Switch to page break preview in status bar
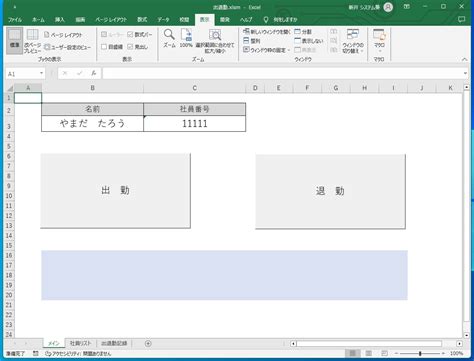 point(384,353)
